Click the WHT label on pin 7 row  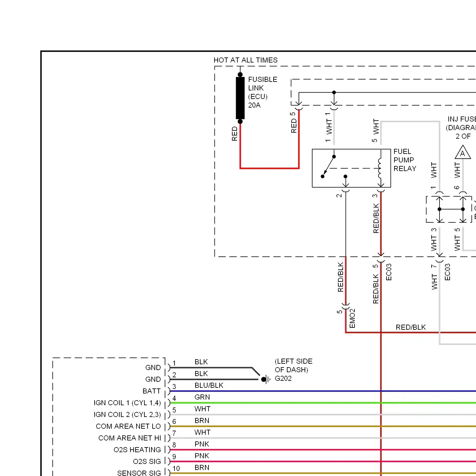[x=202, y=432]
